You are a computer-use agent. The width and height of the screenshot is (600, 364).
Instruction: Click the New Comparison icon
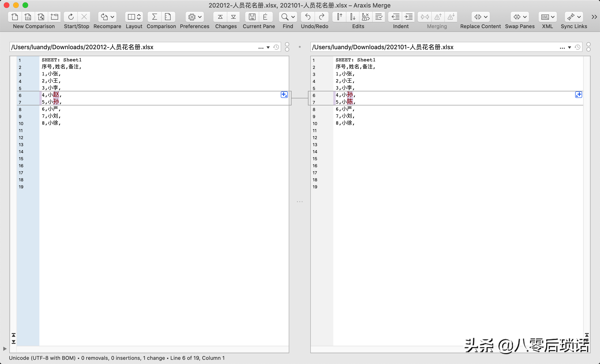point(15,16)
